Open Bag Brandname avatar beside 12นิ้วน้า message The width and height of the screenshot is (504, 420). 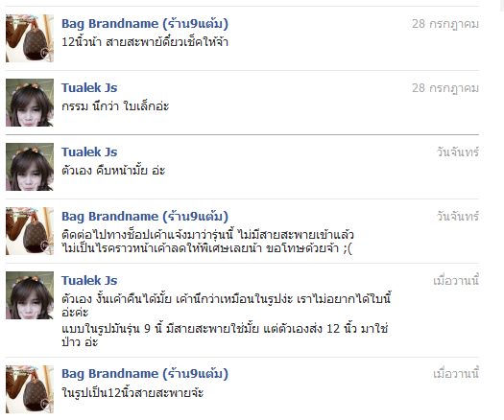(30, 38)
